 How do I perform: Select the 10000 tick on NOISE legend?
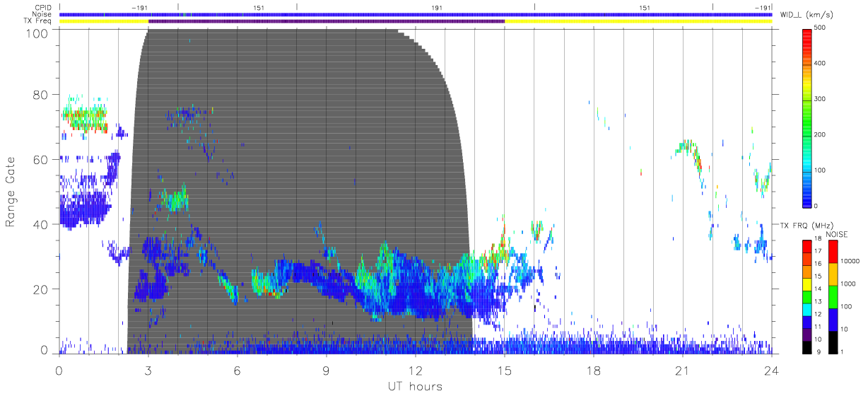pyautogui.click(x=852, y=261)
